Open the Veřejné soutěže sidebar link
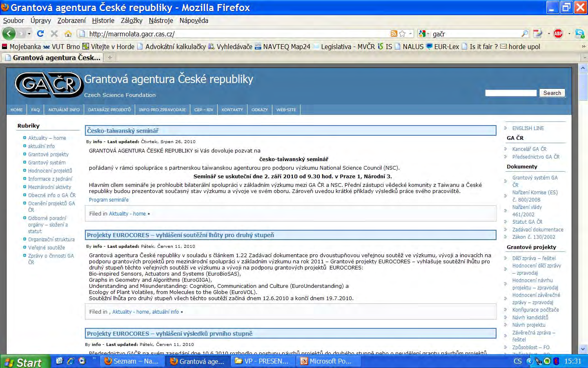 click(47, 247)
